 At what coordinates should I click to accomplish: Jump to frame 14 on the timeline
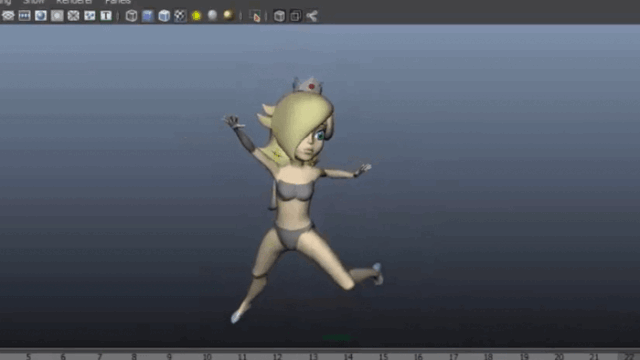tap(348, 356)
